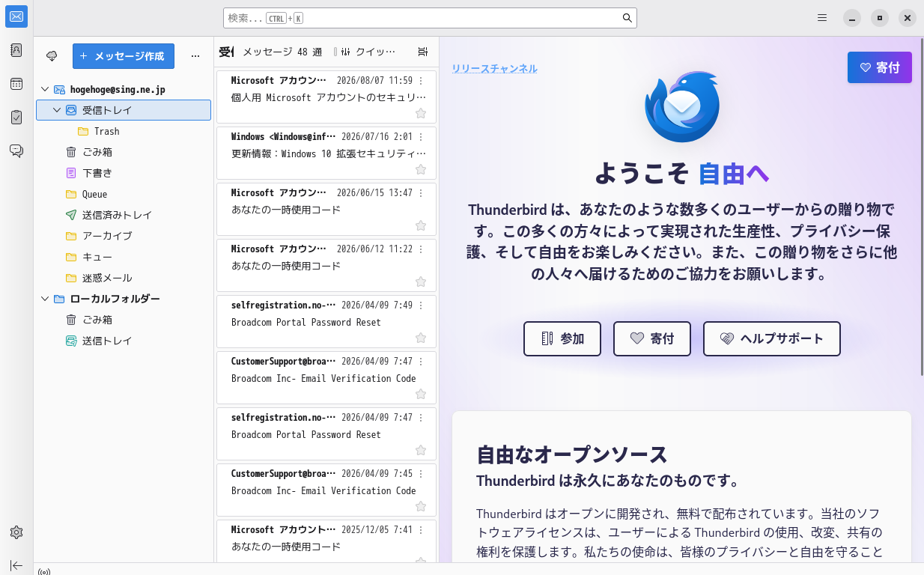Open the 個人用 Microsoft アカウントのセキュリティ message
This screenshot has height=575, width=924.
[326, 96]
